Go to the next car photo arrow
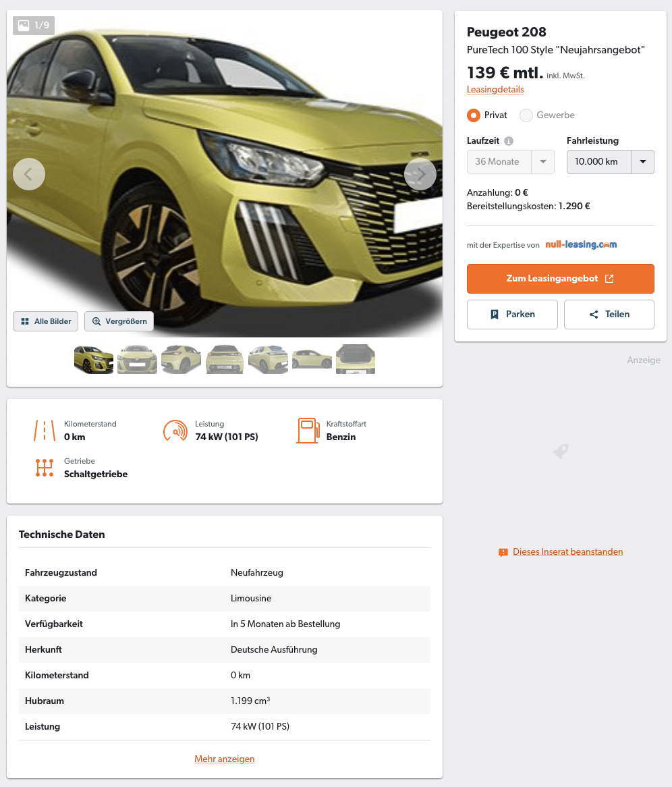This screenshot has width=672, height=787. click(x=420, y=174)
